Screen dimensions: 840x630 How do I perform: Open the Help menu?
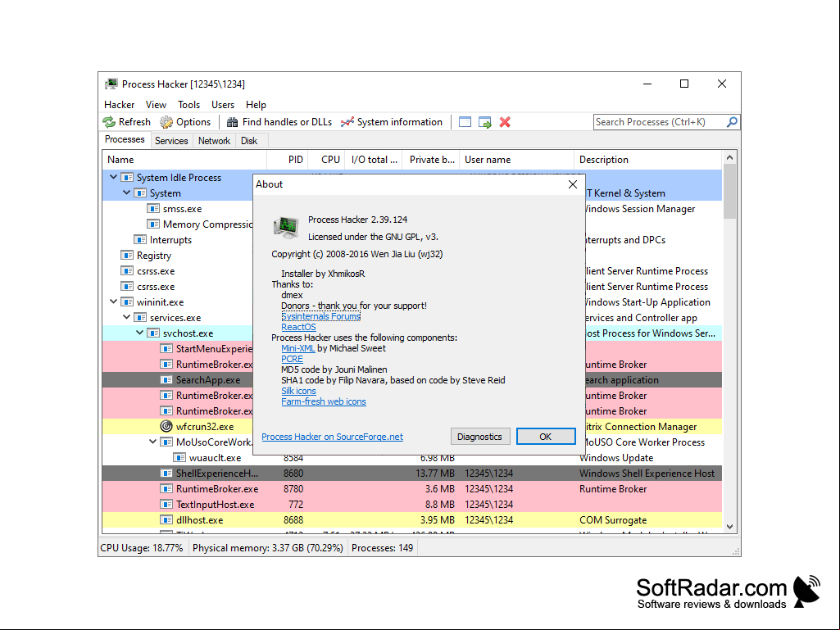[256, 105]
